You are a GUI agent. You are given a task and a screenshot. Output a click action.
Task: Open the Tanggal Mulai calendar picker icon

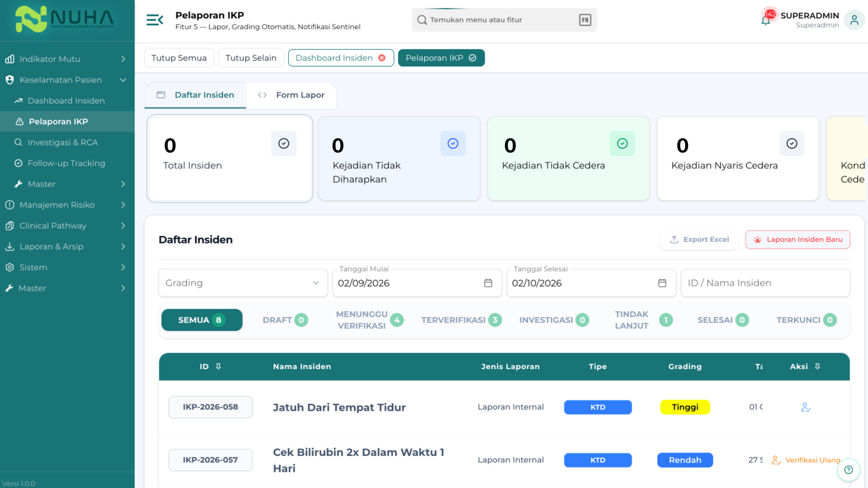pos(488,283)
